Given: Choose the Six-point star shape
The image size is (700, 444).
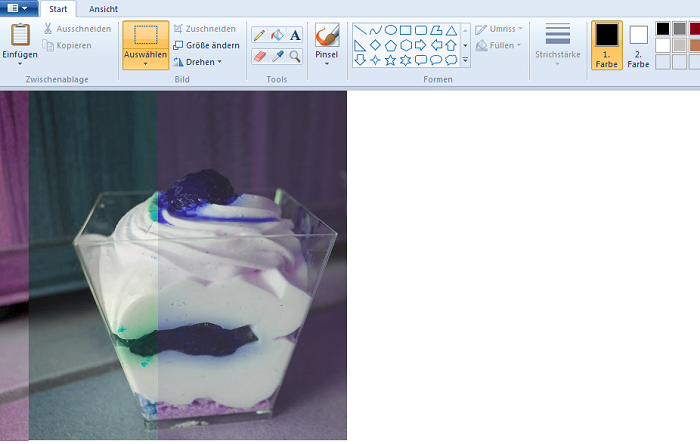Looking at the screenshot, I should point(405,60).
